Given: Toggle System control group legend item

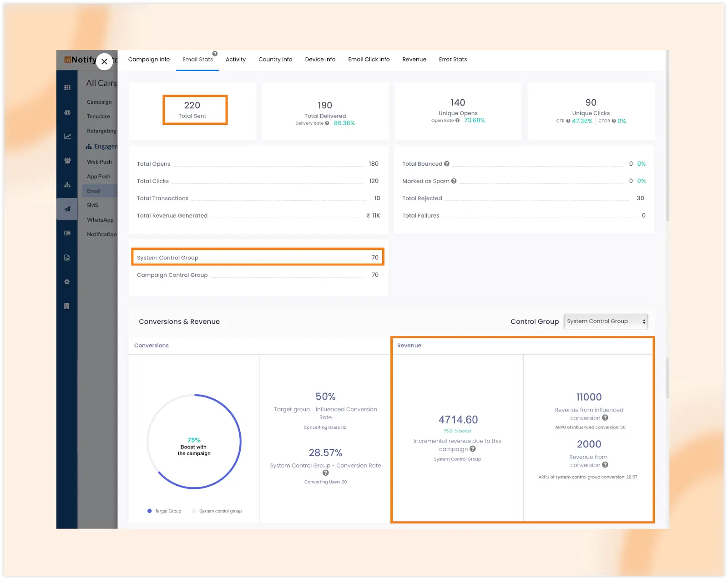Looking at the screenshot, I should click(217, 511).
